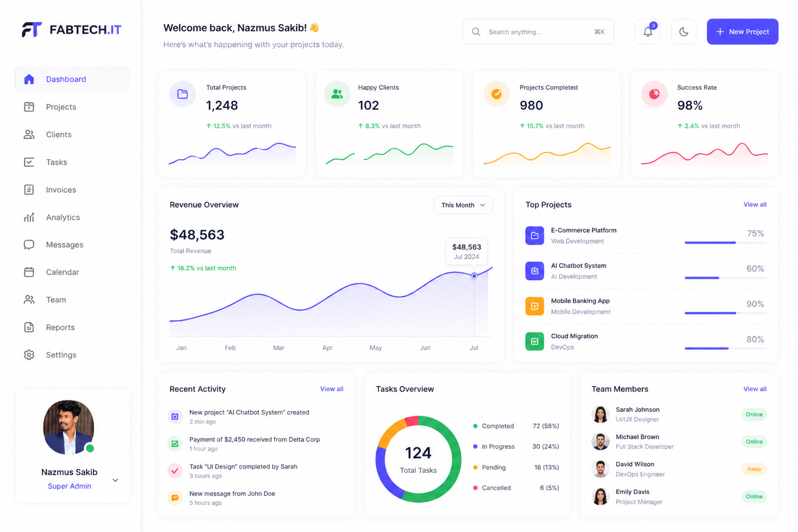
Task: Select the E-Commerce Platform project icon
Action: click(535, 235)
